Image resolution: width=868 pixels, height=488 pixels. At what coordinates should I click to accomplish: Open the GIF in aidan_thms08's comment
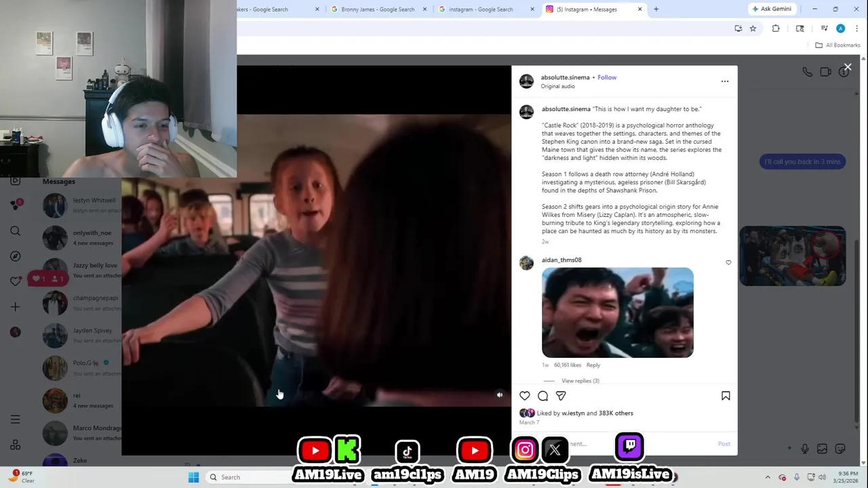618,312
